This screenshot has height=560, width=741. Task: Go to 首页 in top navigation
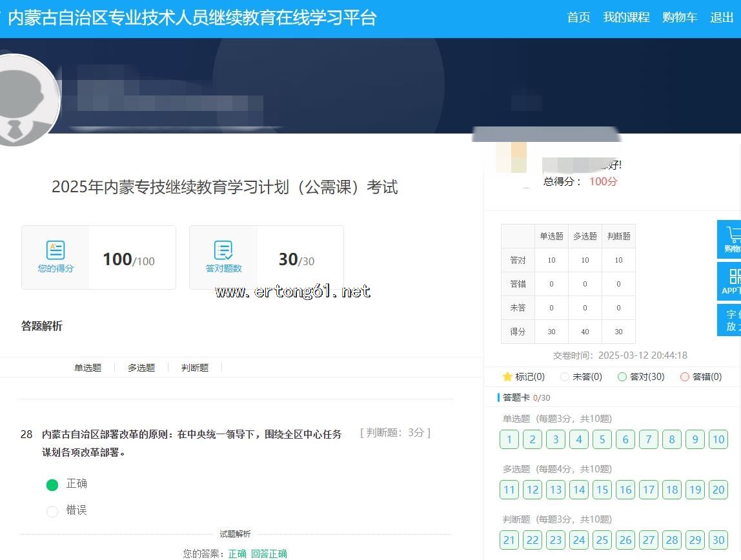pyautogui.click(x=578, y=17)
